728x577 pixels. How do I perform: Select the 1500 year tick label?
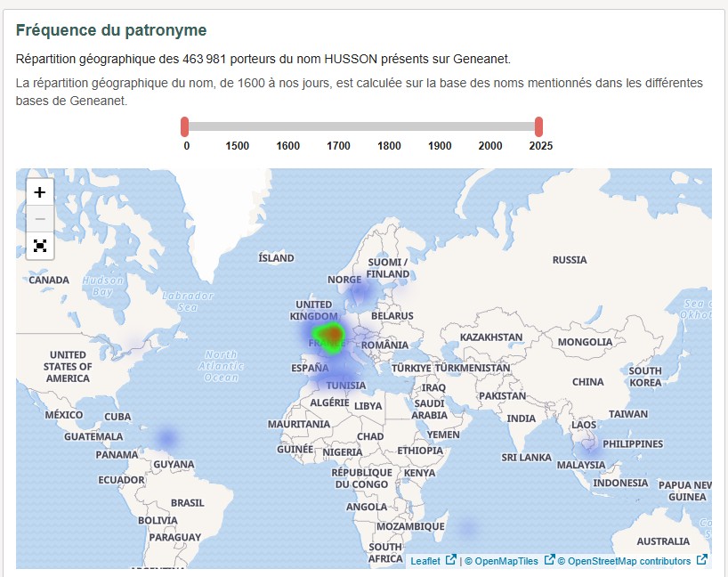(x=237, y=146)
